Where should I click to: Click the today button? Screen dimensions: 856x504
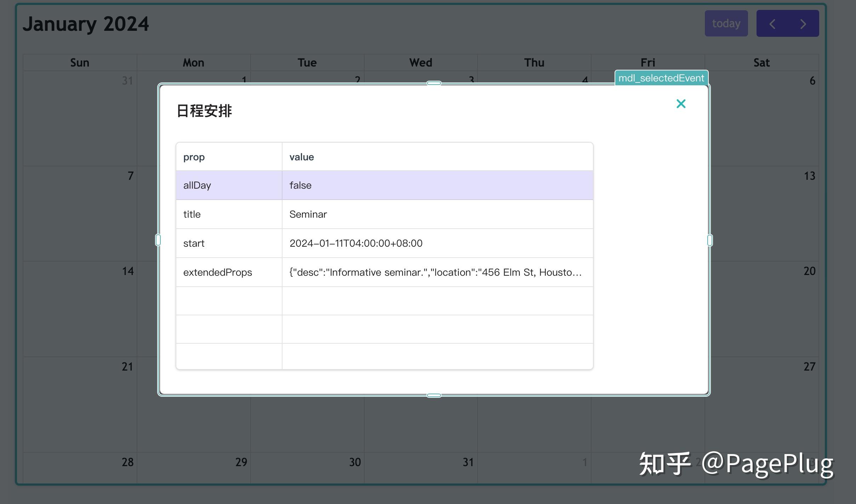click(726, 24)
